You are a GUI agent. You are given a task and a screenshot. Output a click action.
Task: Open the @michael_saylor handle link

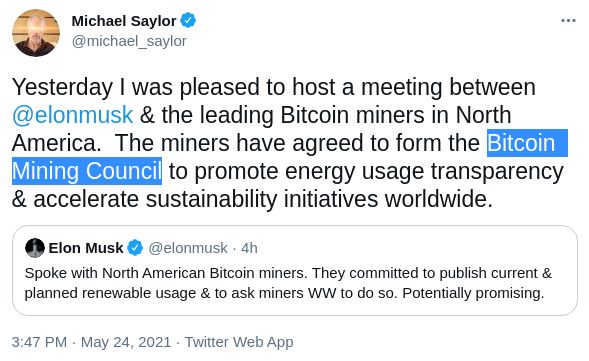[x=129, y=41]
